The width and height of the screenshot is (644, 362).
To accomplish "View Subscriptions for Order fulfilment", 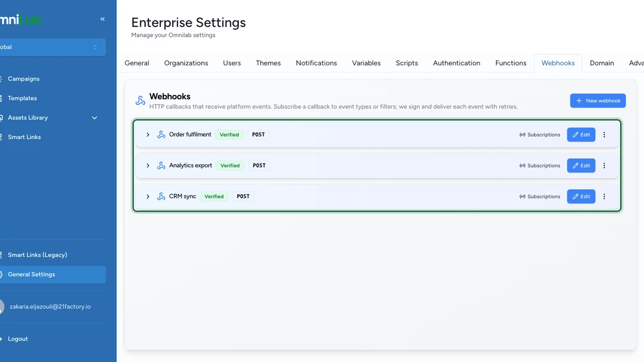I will tap(540, 135).
